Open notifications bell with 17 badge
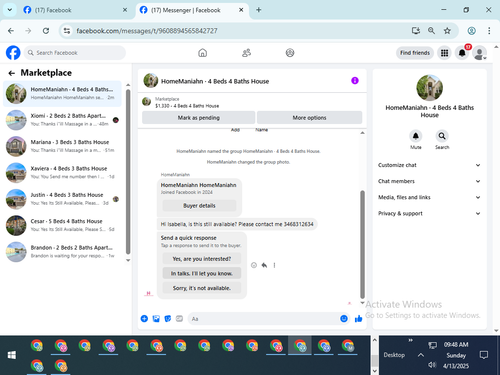This screenshot has width=500, height=375. click(462, 53)
